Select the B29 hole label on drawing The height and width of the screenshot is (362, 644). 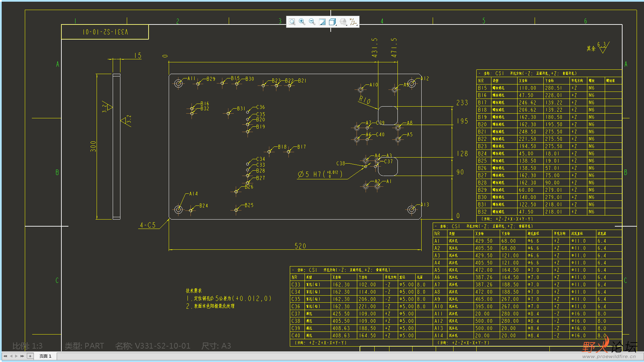(x=211, y=79)
